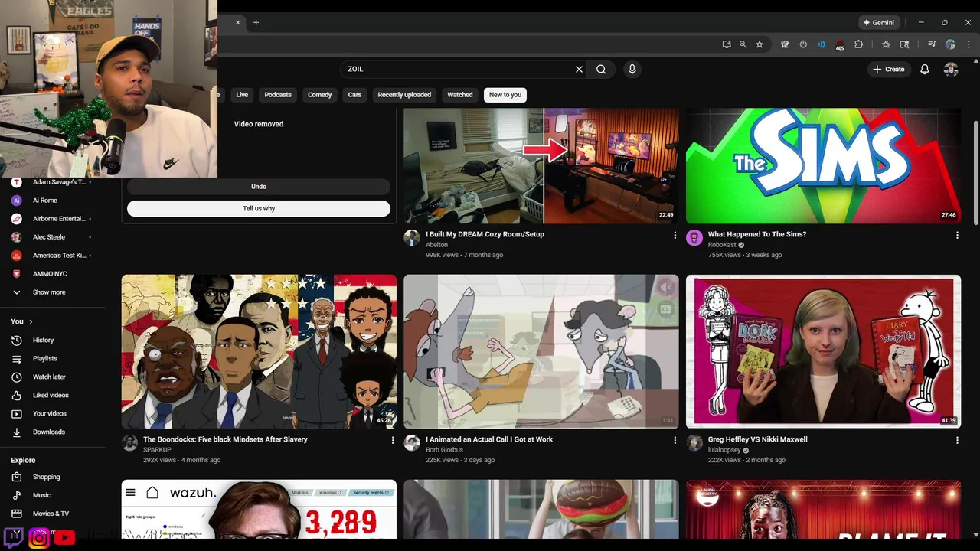Select the Comedy filter chip
Image resolution: width=980 pixels, height=551 pixels.
tap(320, 95)
